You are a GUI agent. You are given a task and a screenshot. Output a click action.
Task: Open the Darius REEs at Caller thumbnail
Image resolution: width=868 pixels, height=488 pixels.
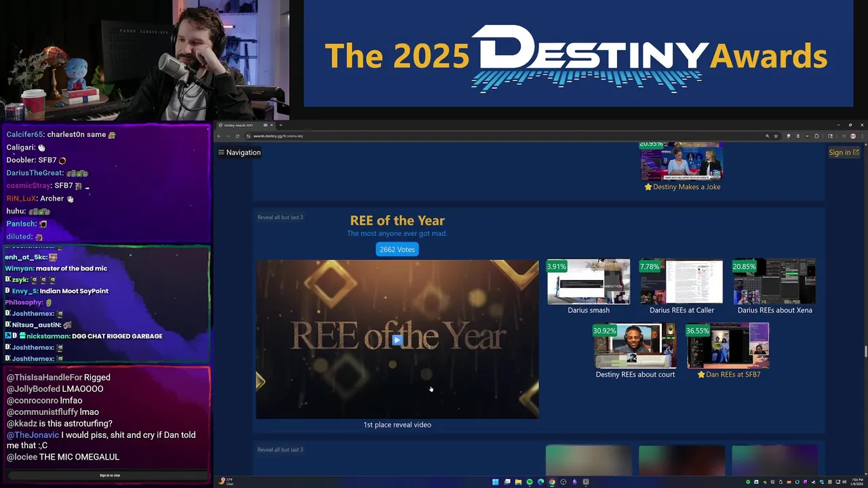coord(682,282)
